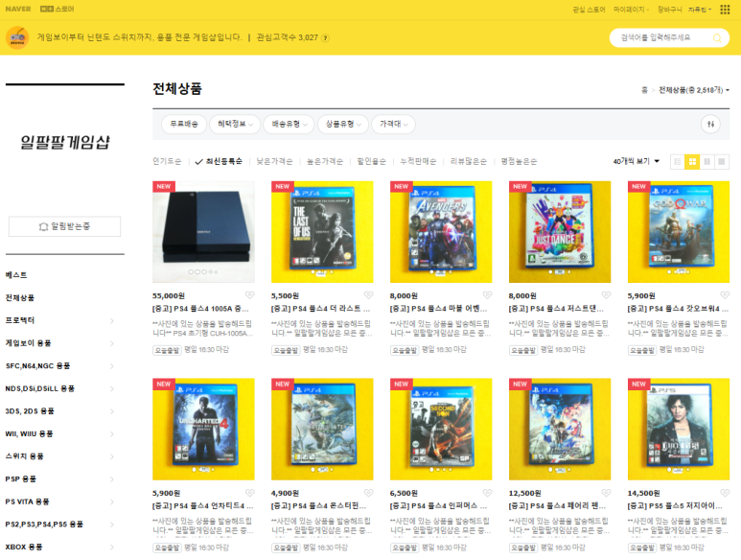Screen dimensions: 741x560
Task: Click the store search input field
Action: click(660, 37)
